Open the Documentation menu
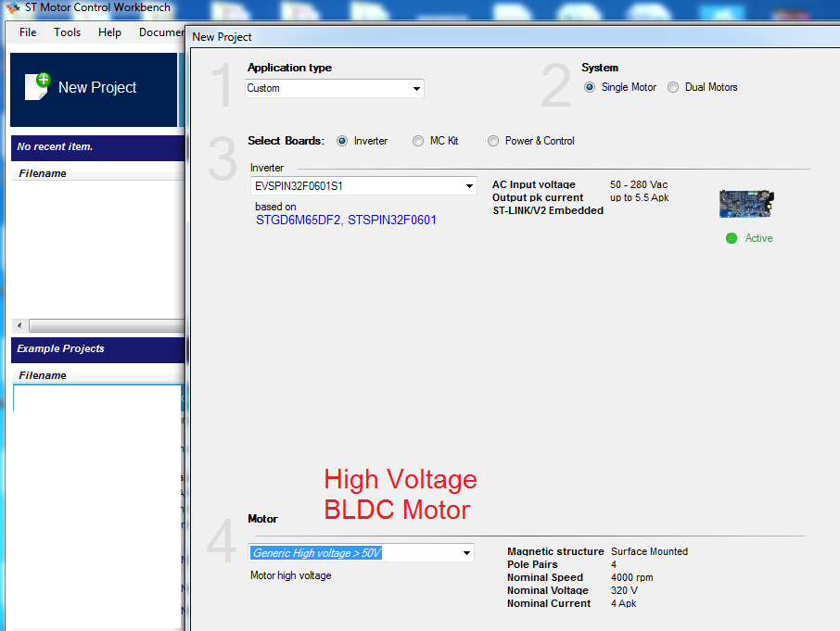The height and width of the screenshot is (631, 840). [x=161, y=32]
